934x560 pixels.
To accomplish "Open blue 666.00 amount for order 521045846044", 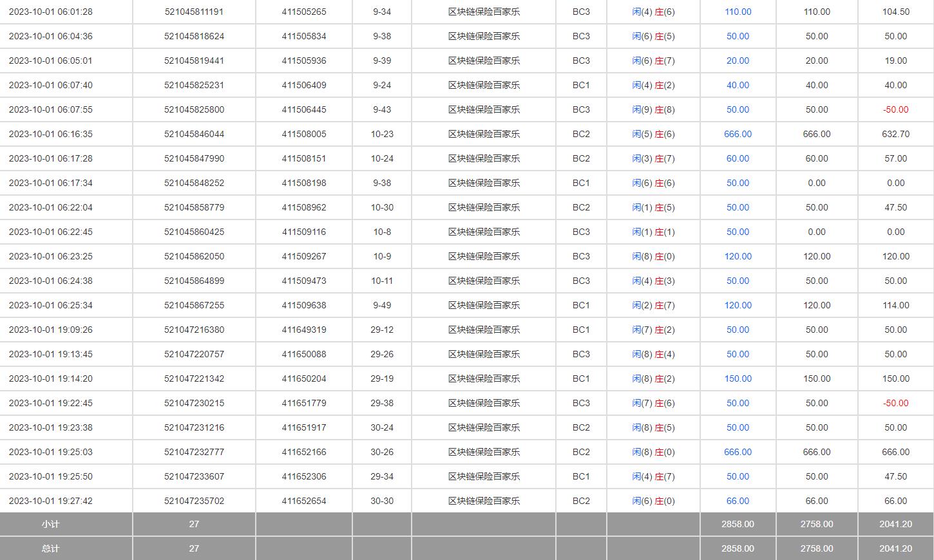I will click(738, 134).
